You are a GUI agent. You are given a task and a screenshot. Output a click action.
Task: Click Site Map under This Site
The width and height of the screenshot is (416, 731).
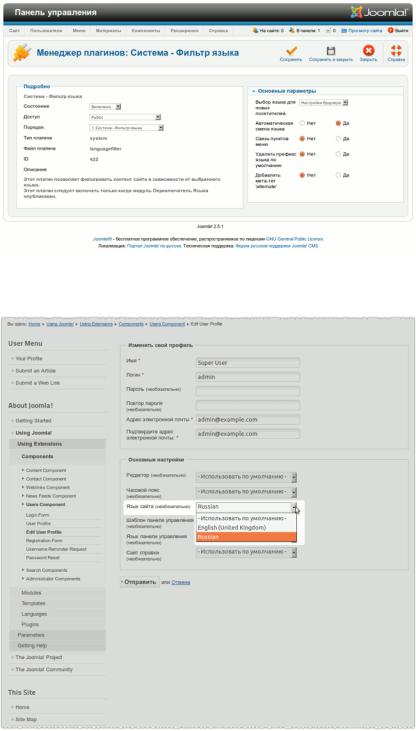[x=26, y=719]
